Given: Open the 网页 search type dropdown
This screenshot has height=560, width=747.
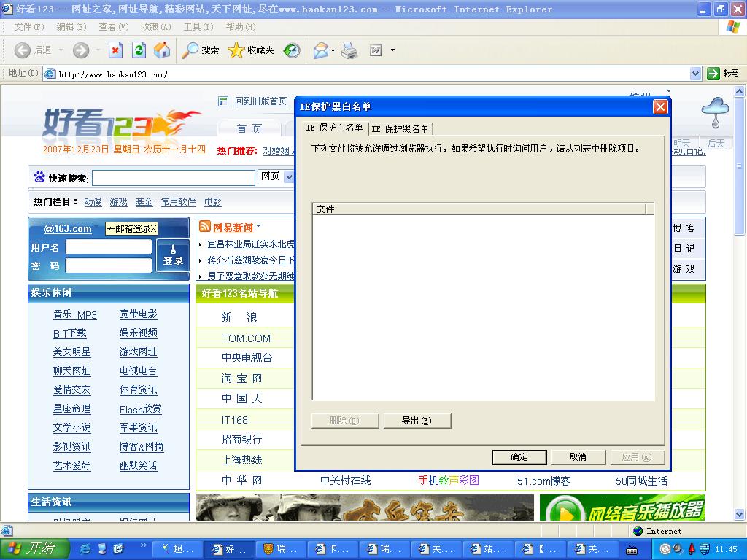Looking at the screenshot, I should click(x=289, y=176).
